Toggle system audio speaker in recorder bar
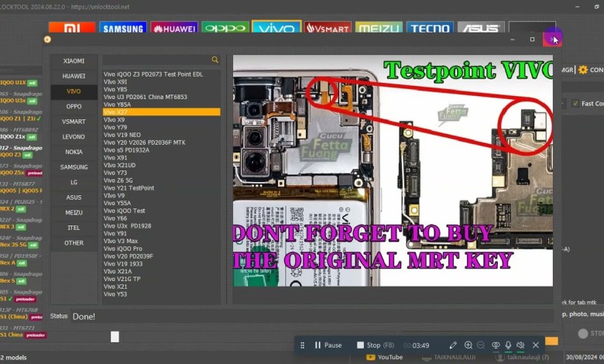The width and height of the screenshot is (604, 364). click(520, 345)
